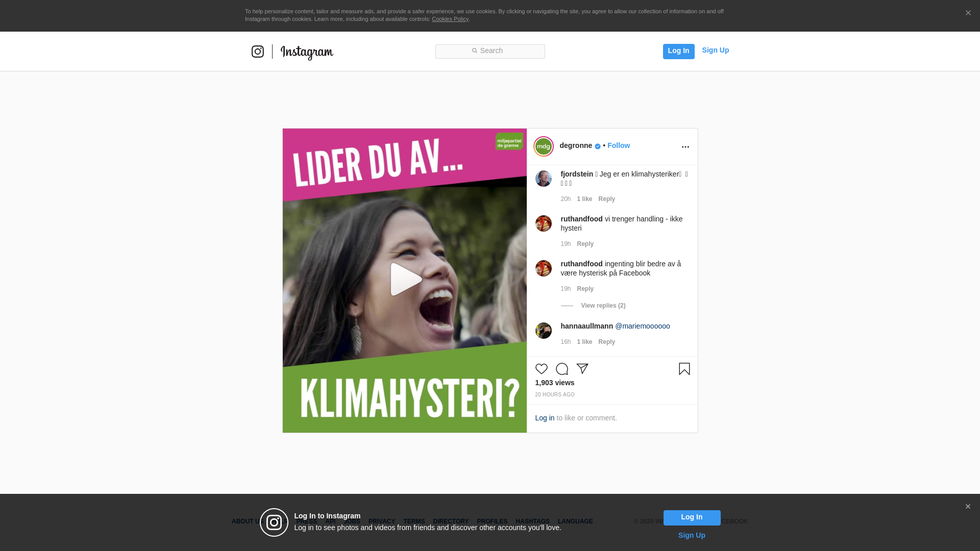This screenshot has height=551, width=980.
Task: Click the Search input field
Action: (490, 51)
